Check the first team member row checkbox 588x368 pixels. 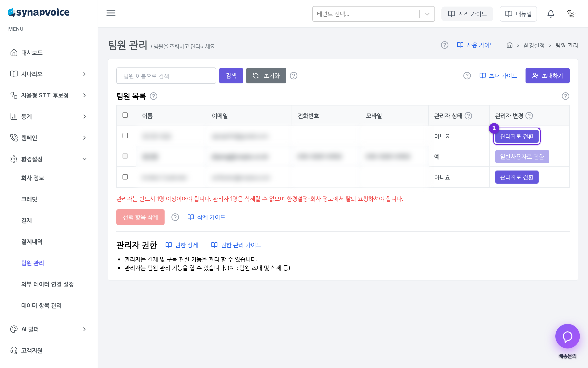click(125, 136)
